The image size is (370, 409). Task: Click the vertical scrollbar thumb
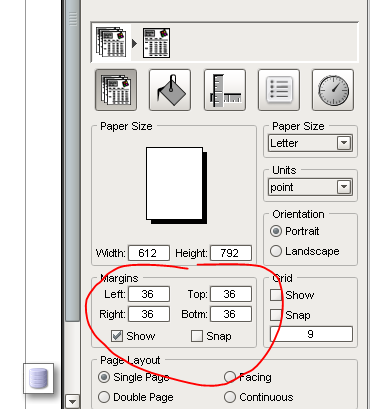pyautogui.click(x=72, y=161)
